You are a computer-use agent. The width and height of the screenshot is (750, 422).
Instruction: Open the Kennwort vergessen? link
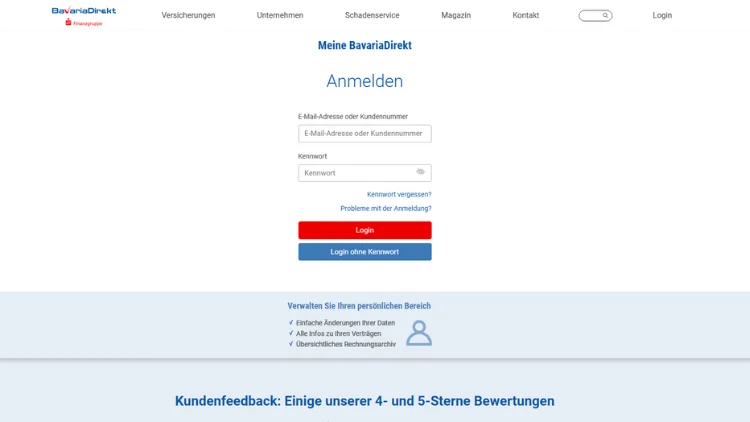[399, 194]
